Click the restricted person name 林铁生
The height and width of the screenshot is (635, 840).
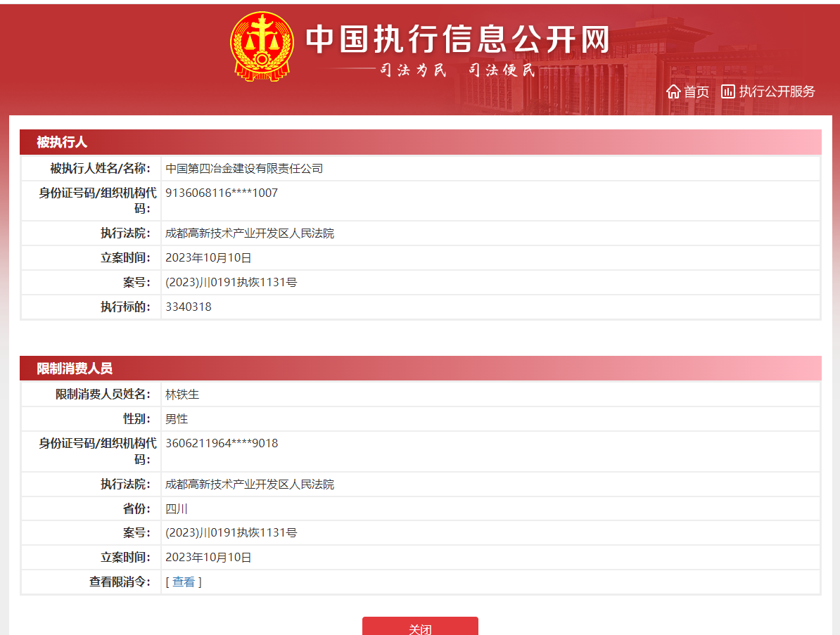182,395
